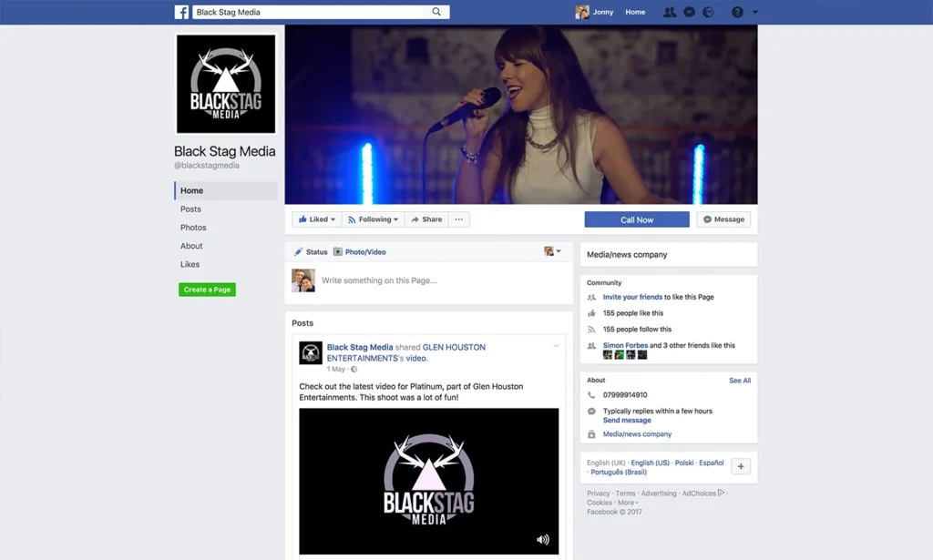The width and height of the screenshot is (933, 560).
Task: Click the public audience globe icon on post
Action: tap(354, 369)
